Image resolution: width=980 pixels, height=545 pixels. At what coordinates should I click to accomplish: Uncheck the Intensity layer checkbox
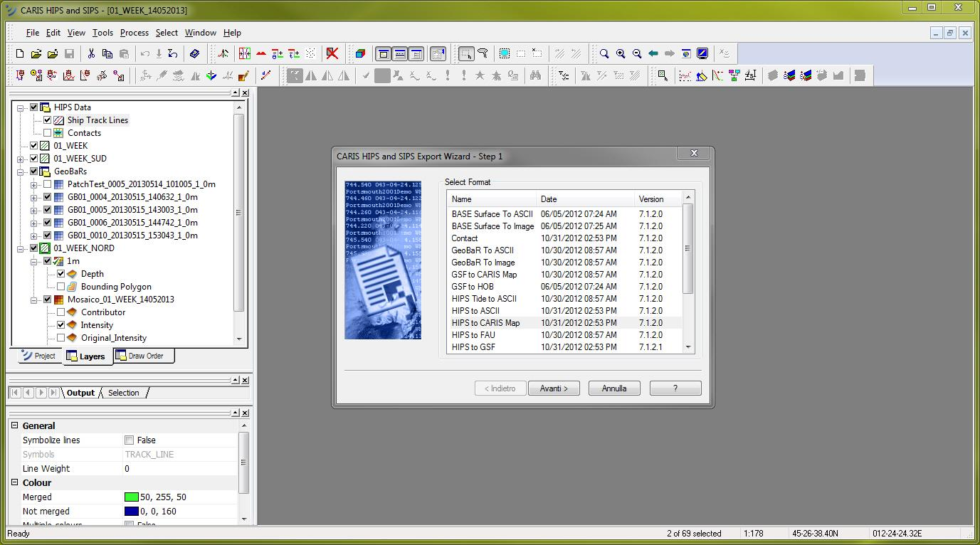[x=61, y=325]
